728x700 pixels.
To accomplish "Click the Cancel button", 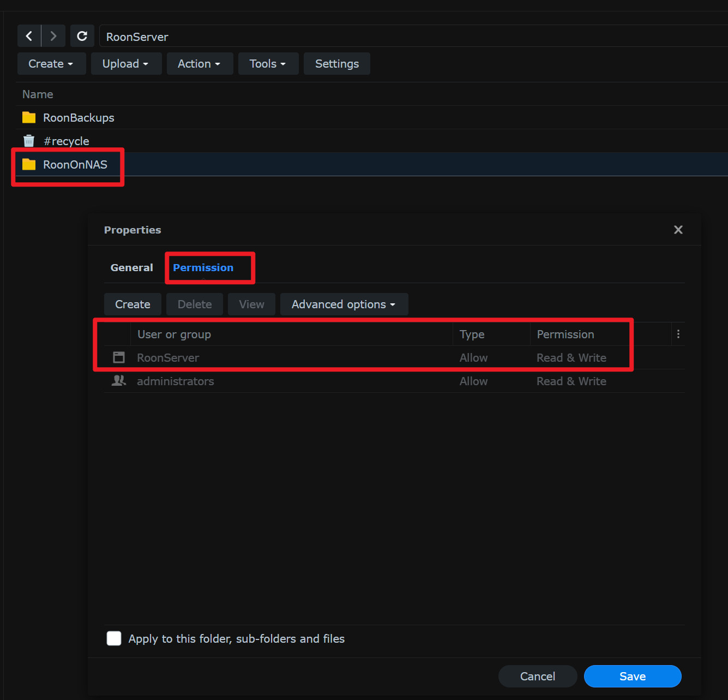I will [537, 677].
